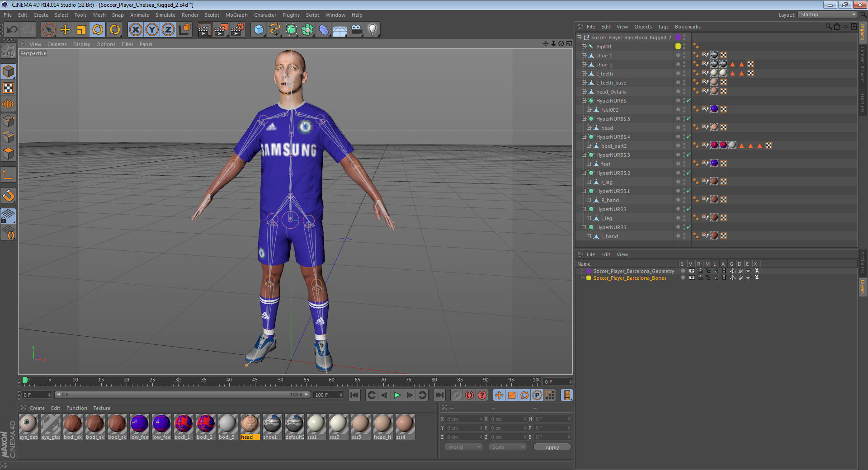
Task: Open the World coordinate dropdown
Action: pyautogui.click(x=464, y=447)
